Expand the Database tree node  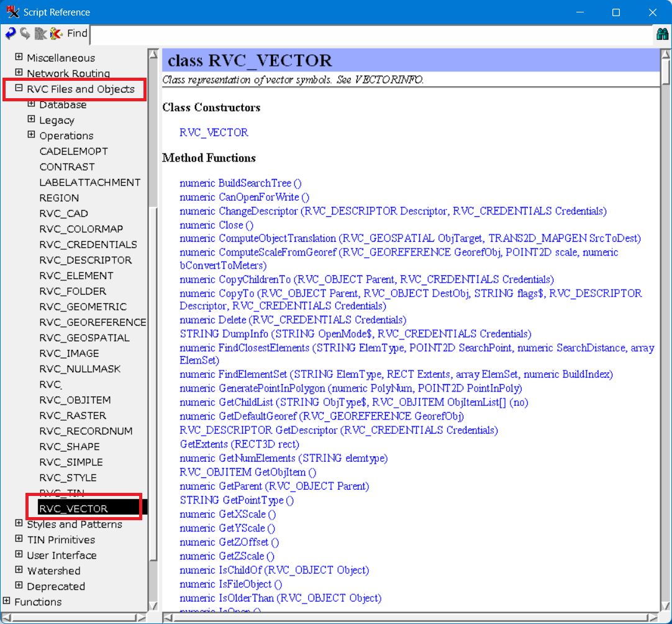click(31, 104)
